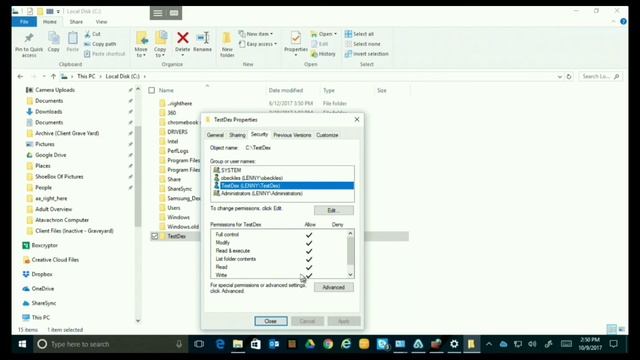Click permissions list scrollbar down arrow

pyautogui.click(x=350, y=275)
